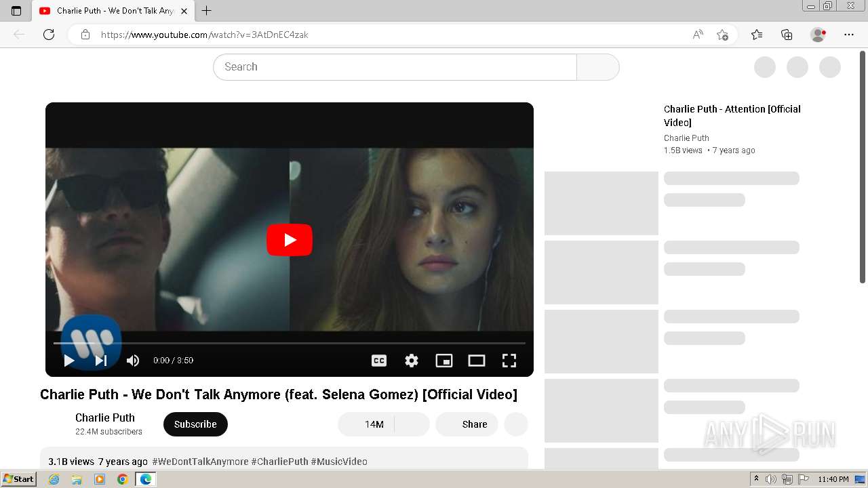Open the #CharliePuth hashtag
This screenshot has height=488, width=868.
(x=279, y=462)
